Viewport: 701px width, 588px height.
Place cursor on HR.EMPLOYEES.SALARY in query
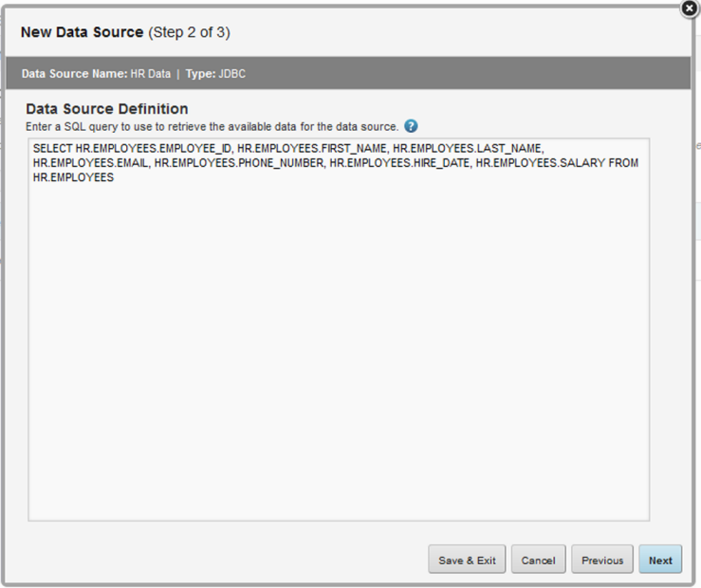[x=541, y=163]
